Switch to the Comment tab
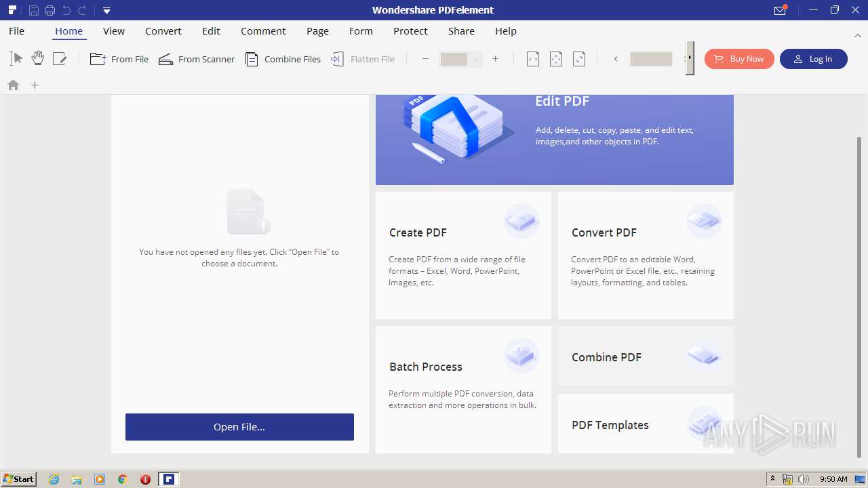Image resolution: width=868 pixels, height=488 pixels. (263, 31)
